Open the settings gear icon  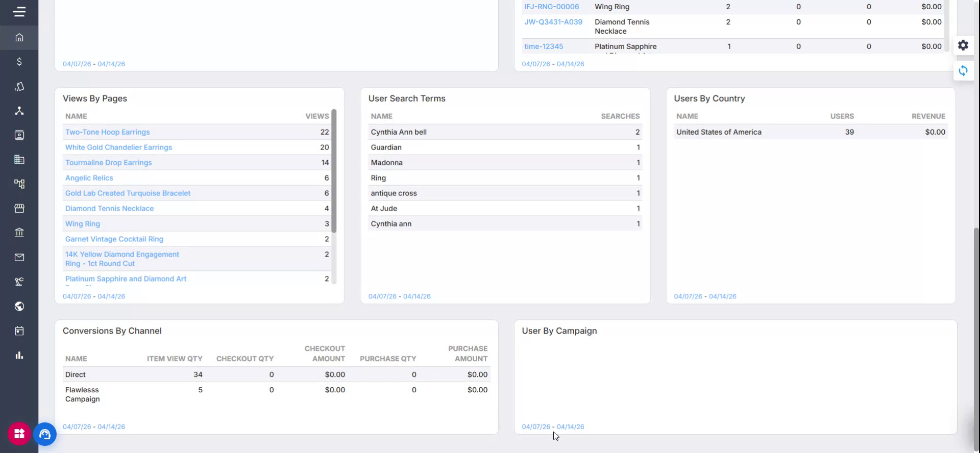point(963,45)
